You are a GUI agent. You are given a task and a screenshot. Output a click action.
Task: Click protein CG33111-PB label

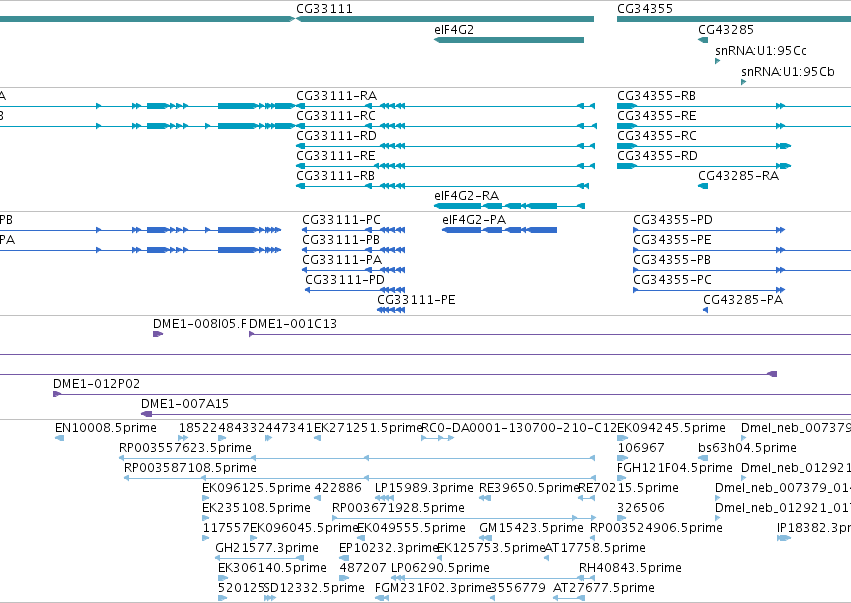[341, 240]
